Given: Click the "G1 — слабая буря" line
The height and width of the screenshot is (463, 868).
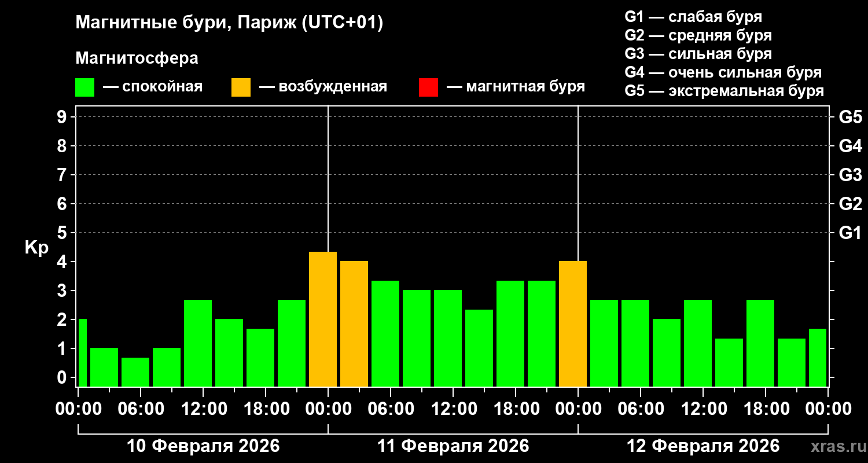Looking at the screenshot, I should click(693, 16).
